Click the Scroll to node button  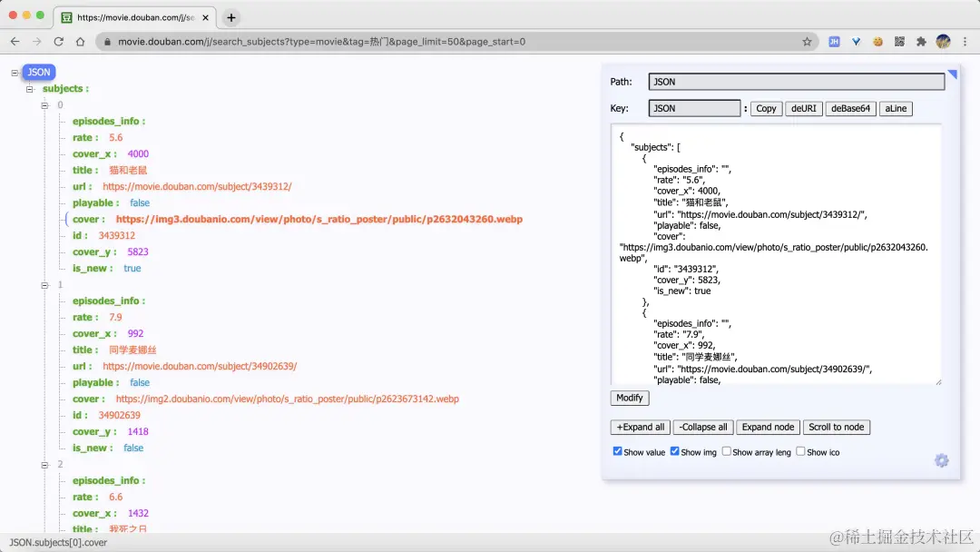coord(837,427)
